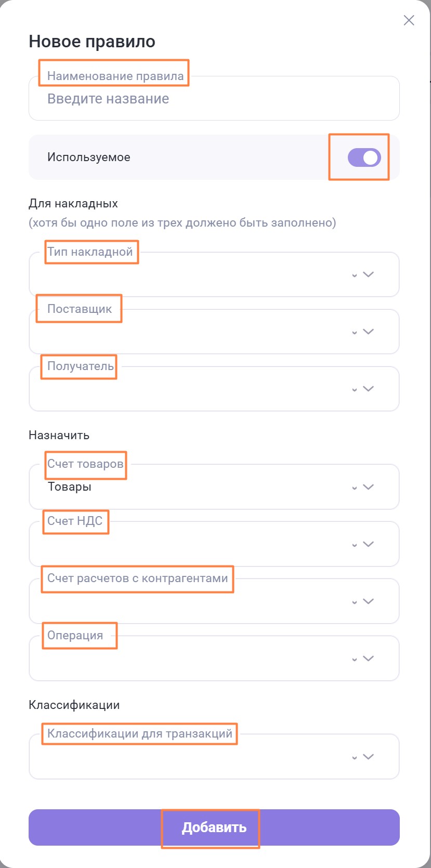Viewport: 431px width, 868px height.
Task: Open the Поставщик selection field
Action: [187, 333]
